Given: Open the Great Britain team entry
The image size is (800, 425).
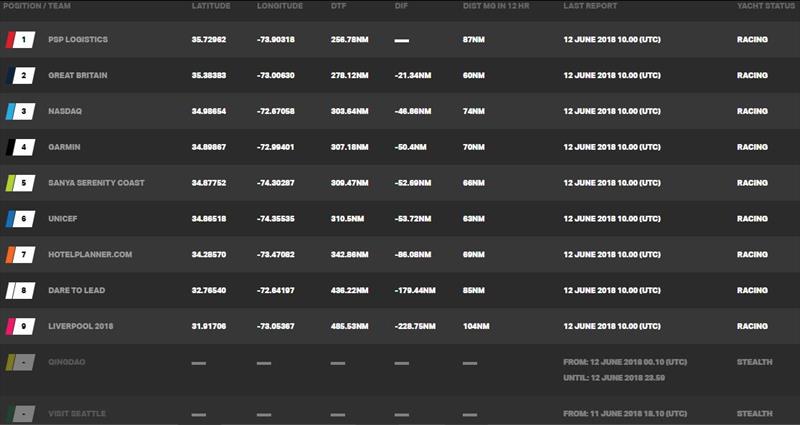Looking at the screenshot, I should point(78,75).
